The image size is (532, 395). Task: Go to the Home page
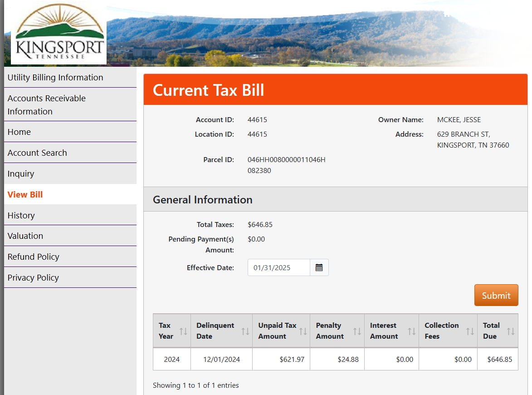[19, 132]
